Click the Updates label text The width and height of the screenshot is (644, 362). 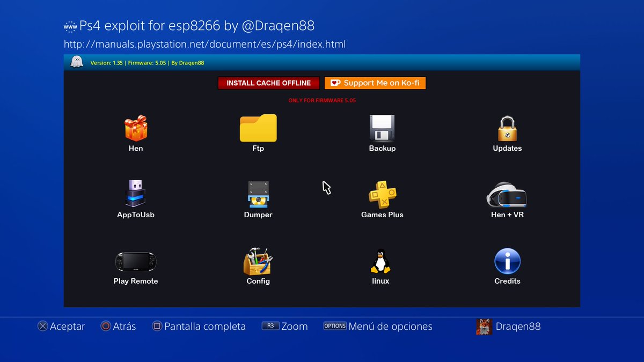tap(507, 148)
